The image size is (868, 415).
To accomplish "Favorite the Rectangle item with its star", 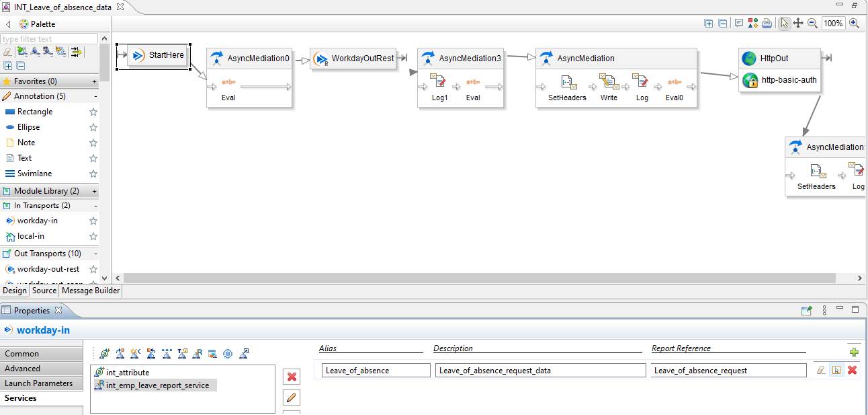I will click(93, 112).
